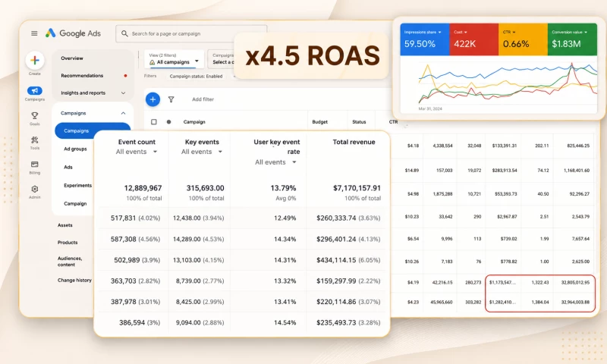Click the search magnifier icon

[124, 33]
